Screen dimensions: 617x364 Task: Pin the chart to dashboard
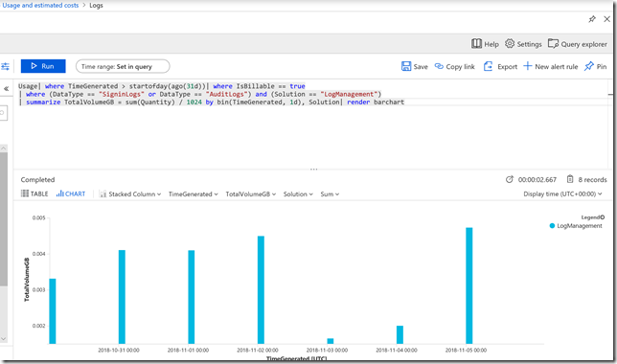click(x=595, y=66)
